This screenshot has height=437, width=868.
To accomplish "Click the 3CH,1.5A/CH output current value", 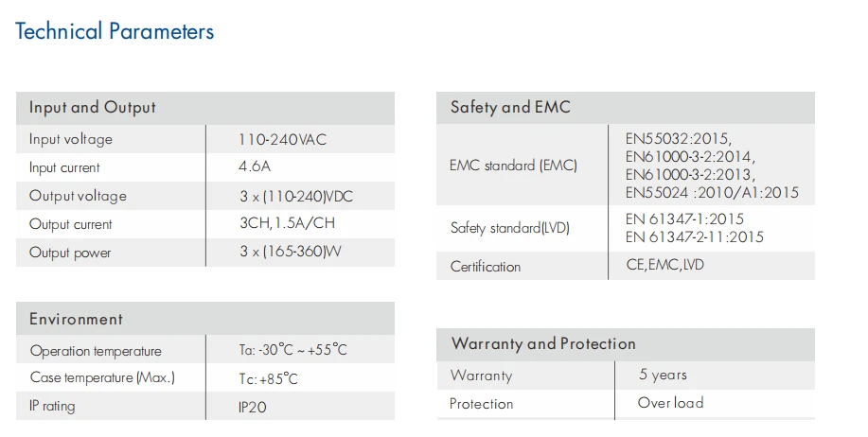I will tap(287, 224).
